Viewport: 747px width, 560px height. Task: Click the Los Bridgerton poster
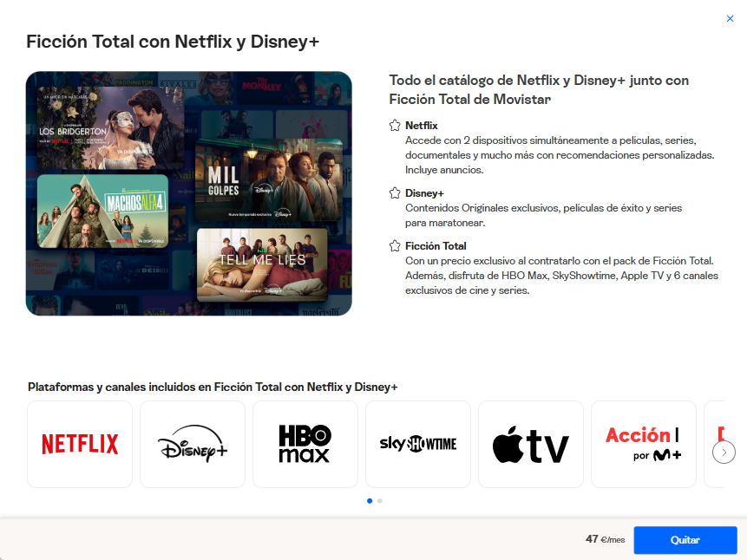pos(110,127)
